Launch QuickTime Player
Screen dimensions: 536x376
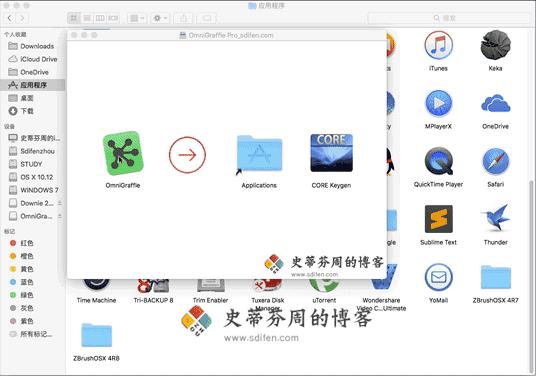tap(439, 161)
